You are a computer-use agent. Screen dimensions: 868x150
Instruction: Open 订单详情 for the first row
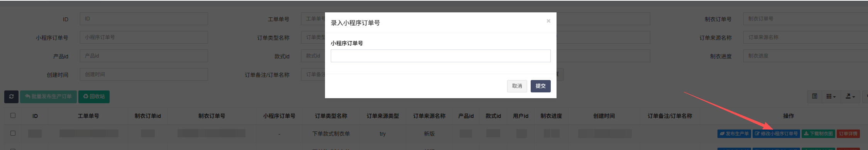[x=848, y=134]
